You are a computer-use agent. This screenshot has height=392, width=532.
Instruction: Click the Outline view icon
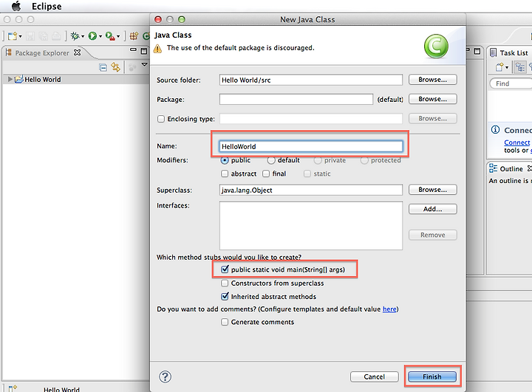click(493, 168)
